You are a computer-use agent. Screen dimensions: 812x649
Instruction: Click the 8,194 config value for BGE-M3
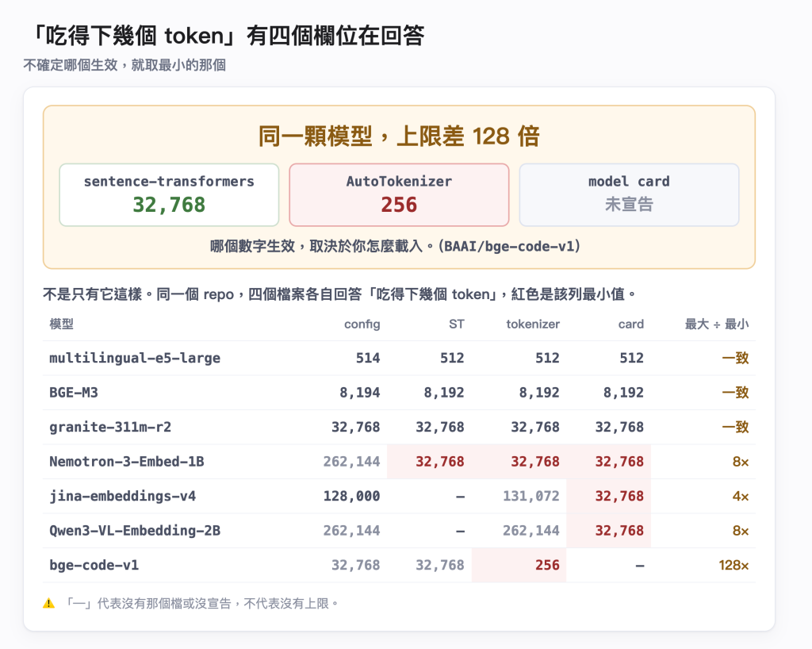coord(360,393)
